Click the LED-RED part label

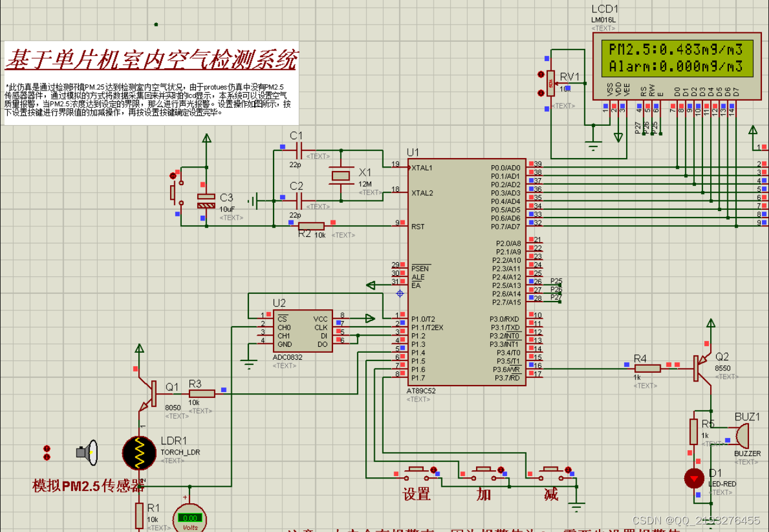tap(722, 484)
